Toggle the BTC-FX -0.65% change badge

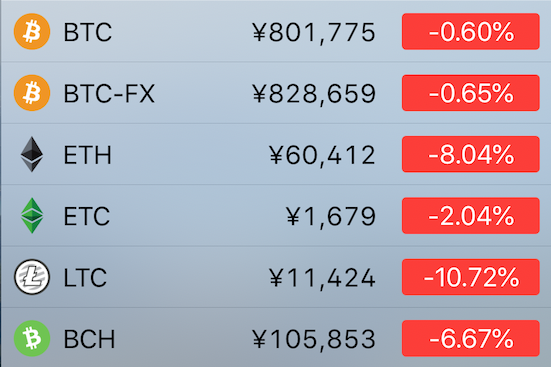click(471, 93)
